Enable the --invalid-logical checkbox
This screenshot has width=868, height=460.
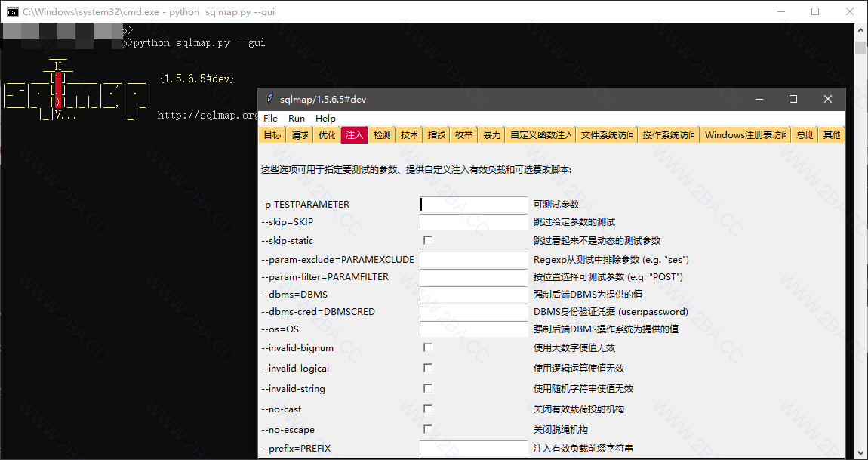[428, 368]
